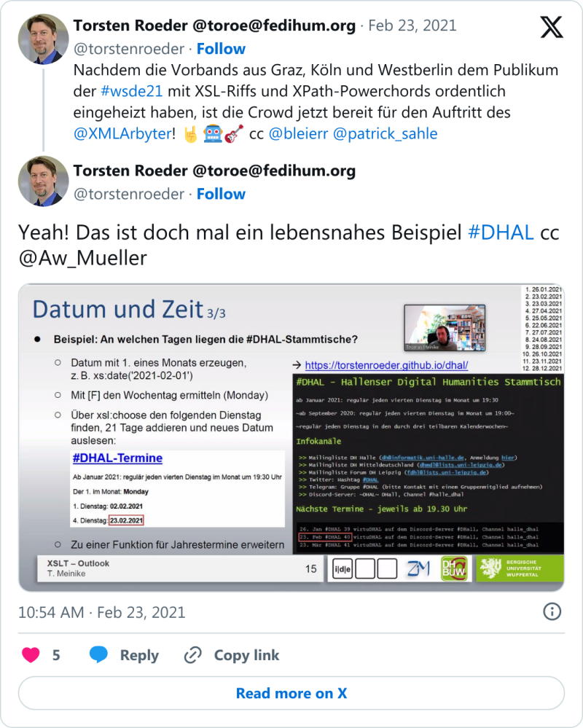Screen dimensions: 583x728
Task: Click the blue reply speech bubble icon
Action: click(98, 654)
